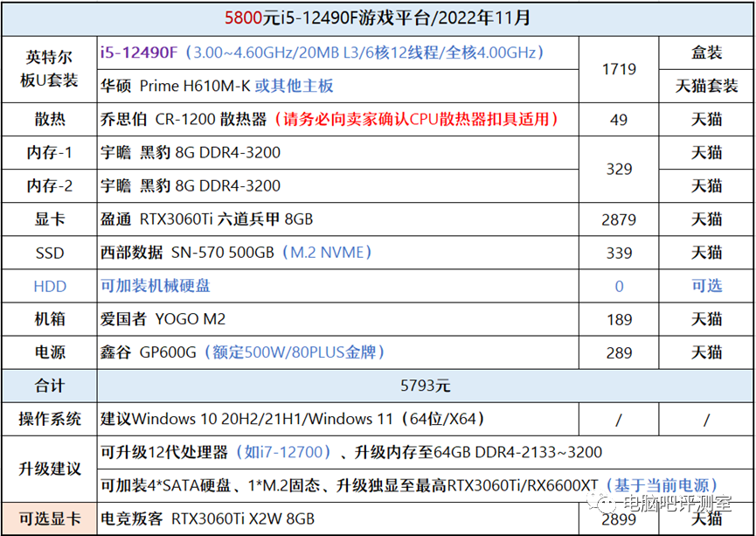Click the price "2879"

619,219
